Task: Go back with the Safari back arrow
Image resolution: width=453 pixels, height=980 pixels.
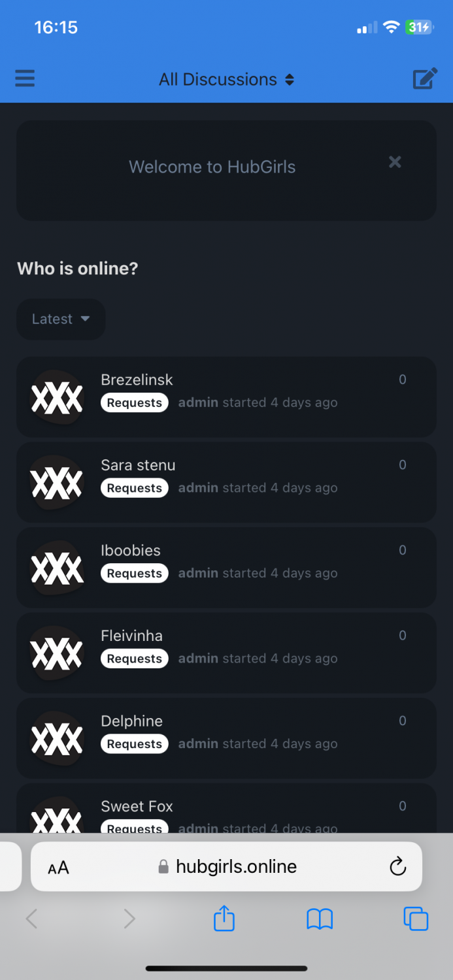Action: [x=31, y=919]
